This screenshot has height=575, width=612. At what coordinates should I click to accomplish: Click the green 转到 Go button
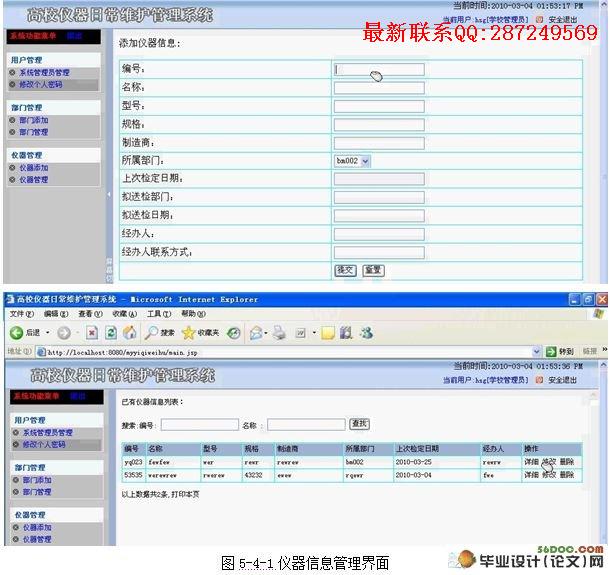(x=560, y=352)
